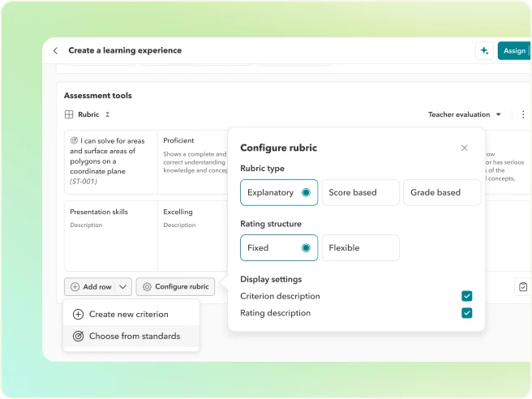Click the back arrow beside page title
Screen dimensions: 532x399
(55, 50)
